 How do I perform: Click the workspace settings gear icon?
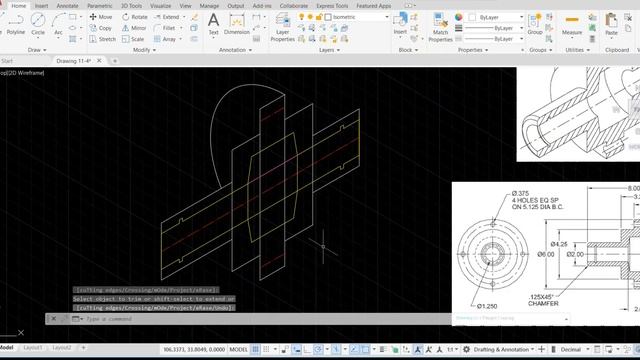coord(466,349)
